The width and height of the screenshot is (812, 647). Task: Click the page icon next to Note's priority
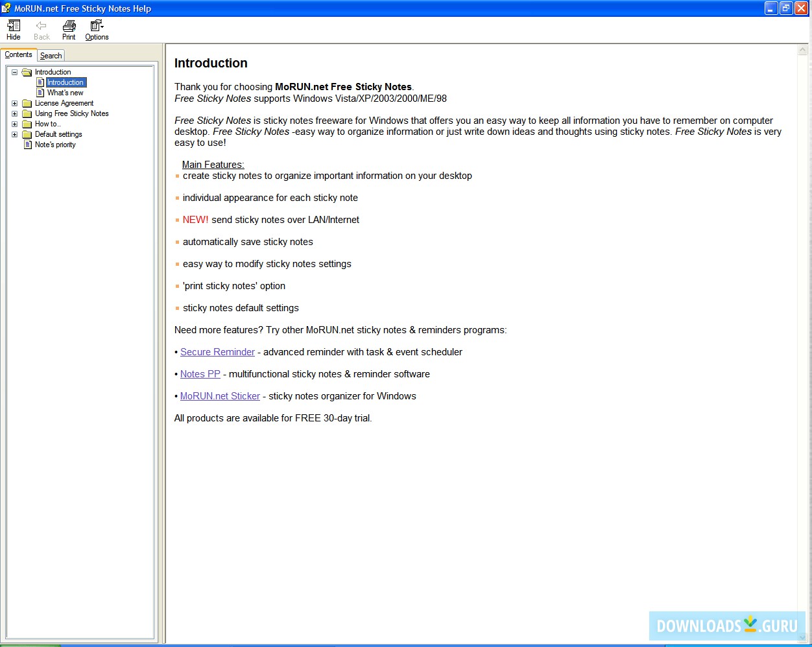pyautogui.click(x=27, y=145)
